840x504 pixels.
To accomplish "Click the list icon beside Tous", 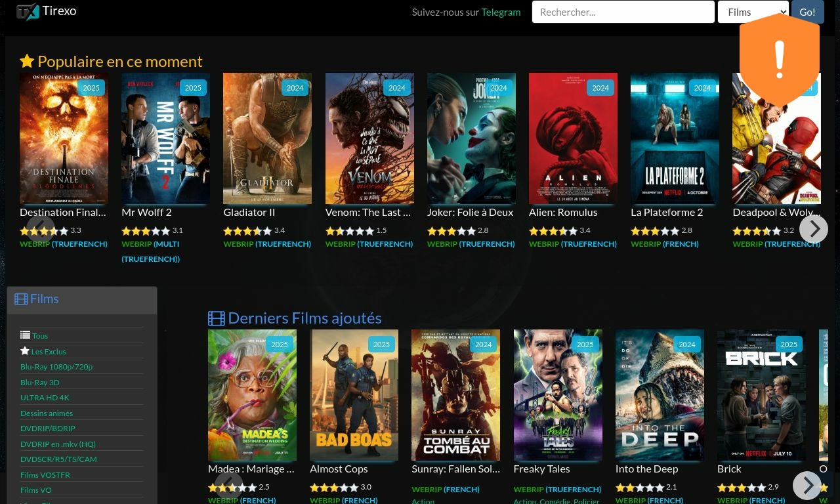I will pyautogui.click(x=25, y=335).
